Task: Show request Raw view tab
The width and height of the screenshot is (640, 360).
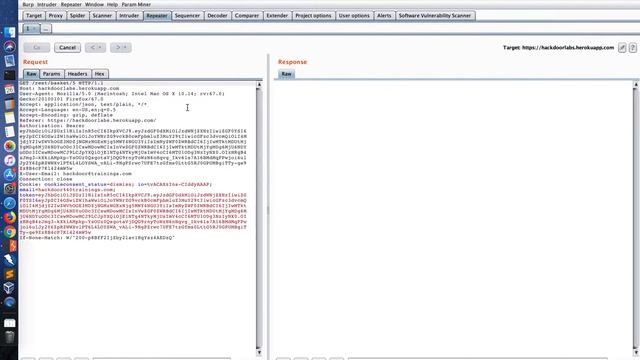Action: click(x=31, y=74)
